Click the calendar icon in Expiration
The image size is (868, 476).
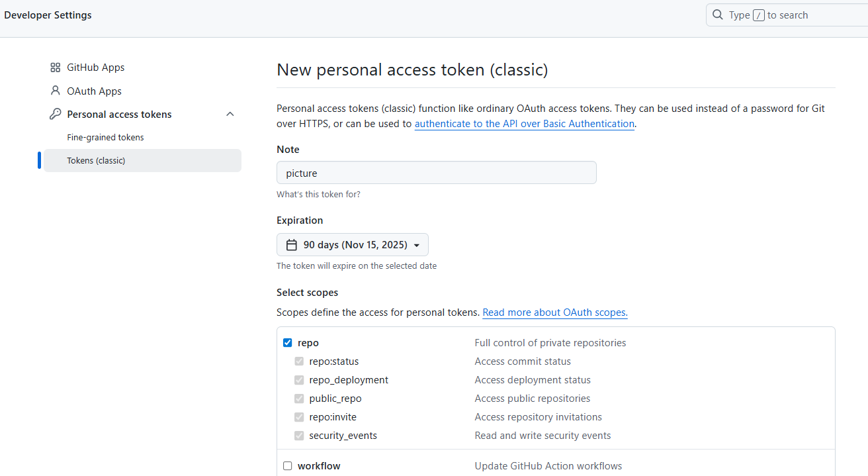pyautogui.click(x=292, y=245)
